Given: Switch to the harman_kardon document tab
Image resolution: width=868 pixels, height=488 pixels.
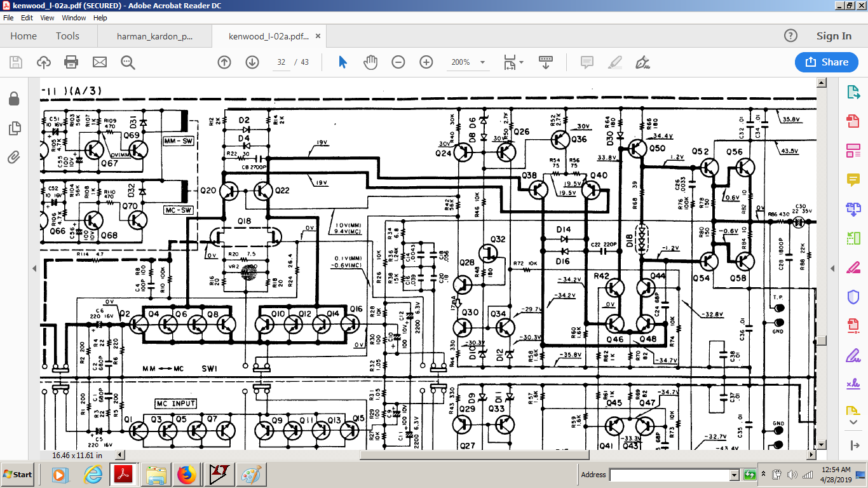Looking at the screenshot, I should click(x=154, y=36).
